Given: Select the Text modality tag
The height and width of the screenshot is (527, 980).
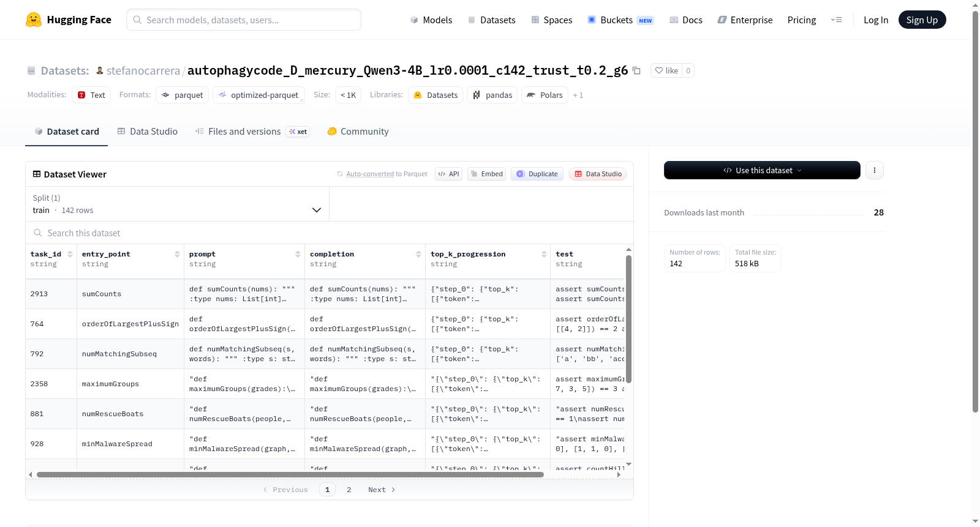Looking at the screenshot, I should tap(91, 95).
